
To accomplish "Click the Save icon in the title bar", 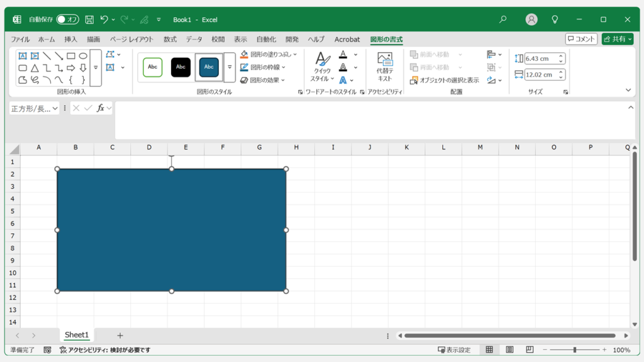I will pos(89,19).
